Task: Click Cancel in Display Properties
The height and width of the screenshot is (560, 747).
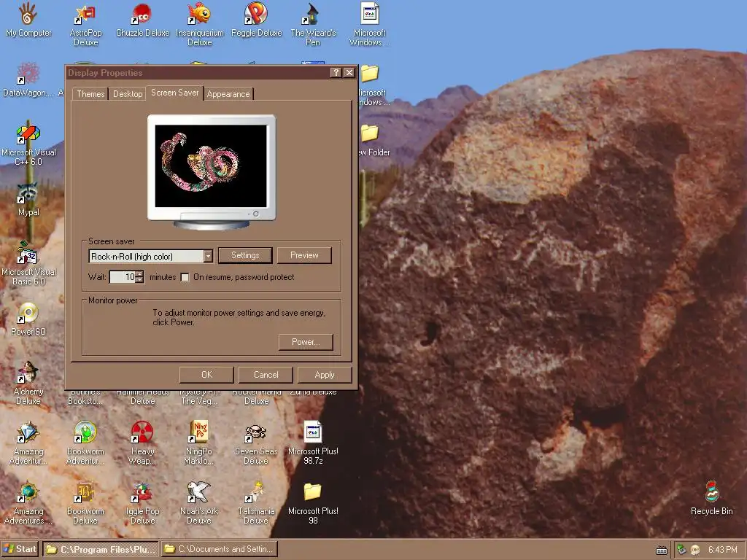Action: coord(266,375)
